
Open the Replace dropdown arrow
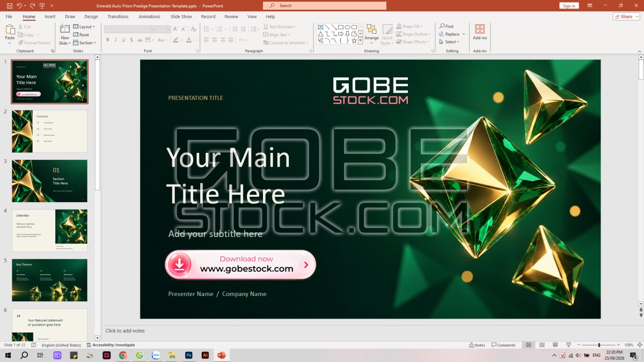point(464,34)
